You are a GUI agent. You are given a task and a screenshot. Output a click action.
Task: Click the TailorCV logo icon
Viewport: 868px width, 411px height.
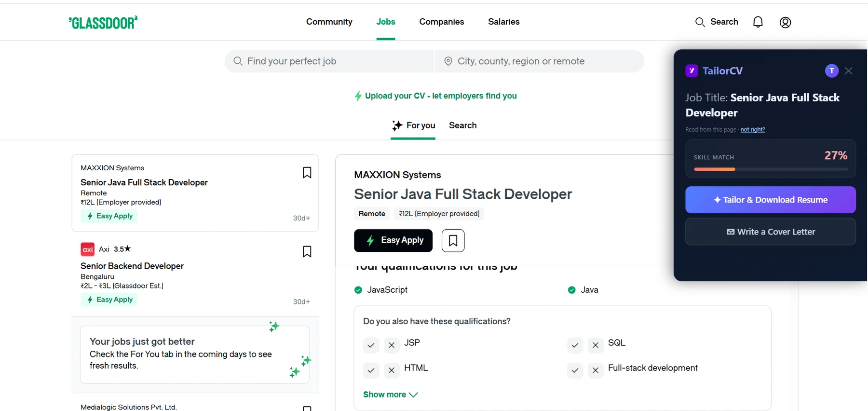click(x=692, y=71)
